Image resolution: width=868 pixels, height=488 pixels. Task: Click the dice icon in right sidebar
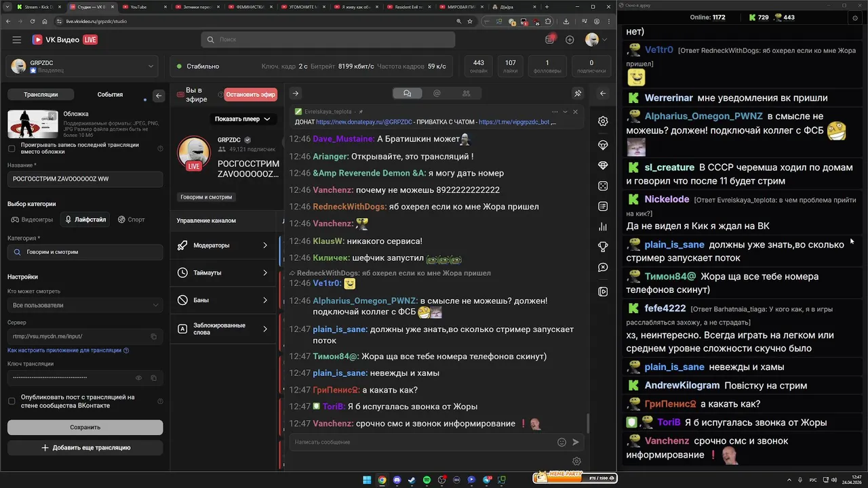tap(603, 186)
